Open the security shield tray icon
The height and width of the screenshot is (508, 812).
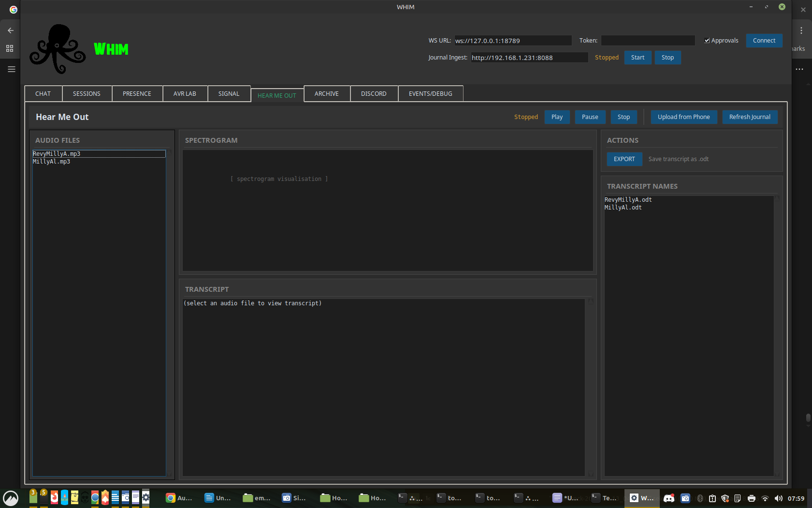725,498
